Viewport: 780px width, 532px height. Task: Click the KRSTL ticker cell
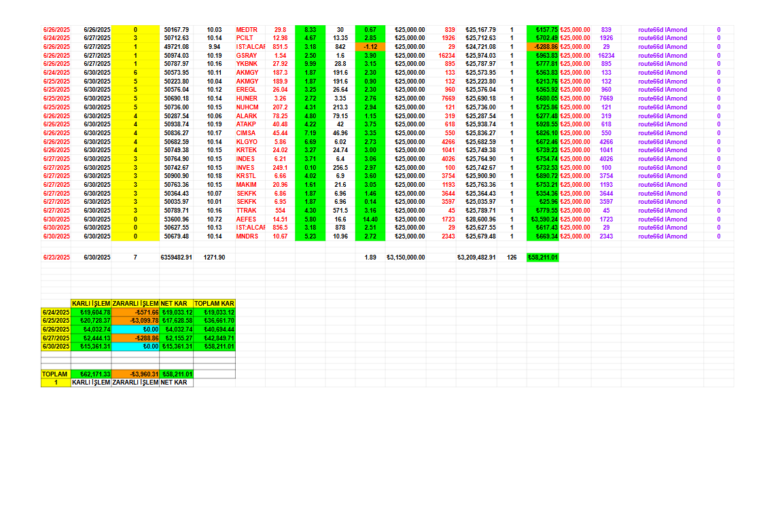[x=250, y=176]
